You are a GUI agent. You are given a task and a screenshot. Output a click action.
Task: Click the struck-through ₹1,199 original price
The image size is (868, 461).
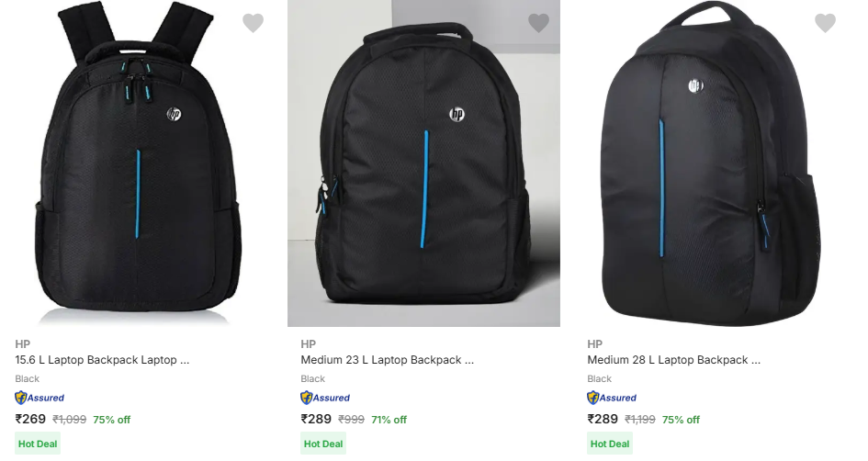point(640,420)
